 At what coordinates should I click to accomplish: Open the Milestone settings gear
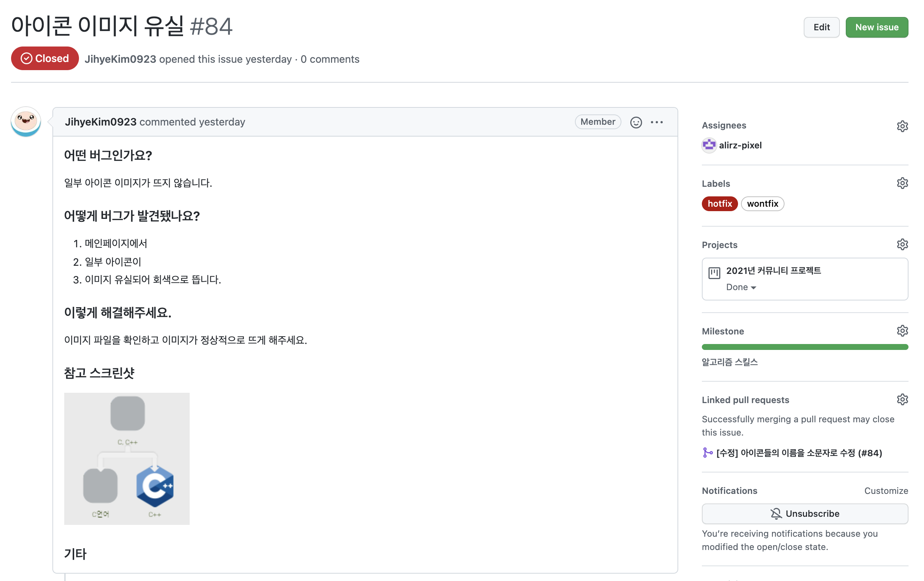tap(902, 331)
